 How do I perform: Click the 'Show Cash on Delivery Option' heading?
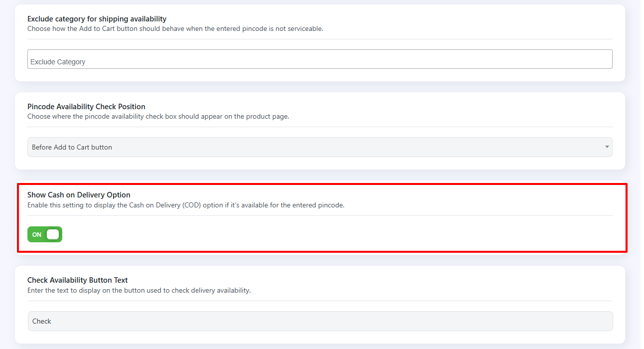(x=79, y=195)
